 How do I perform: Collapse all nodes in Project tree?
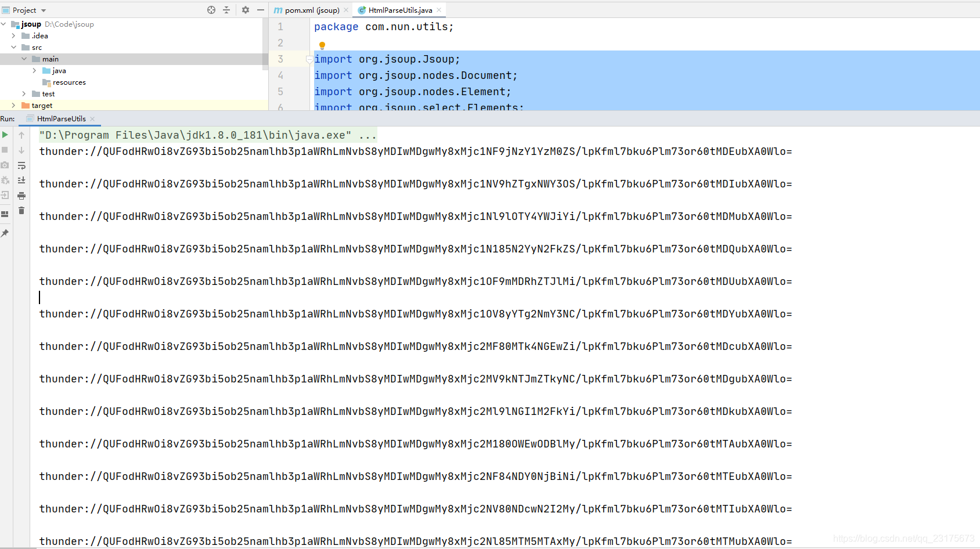(226, 10)
